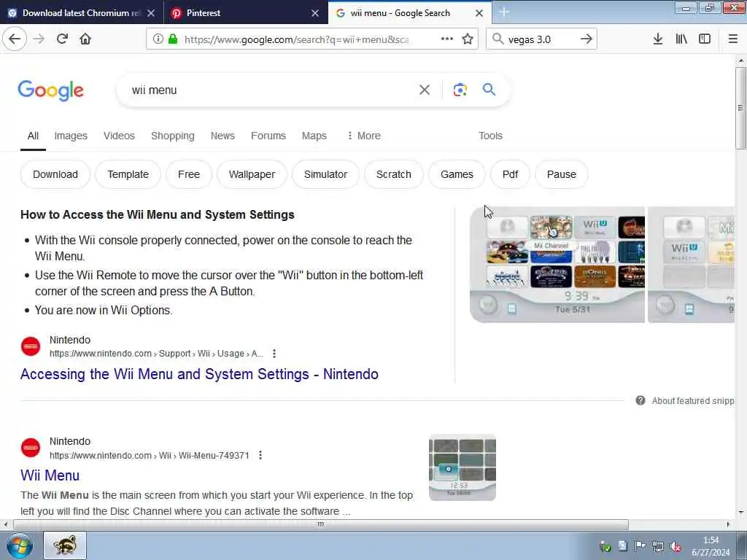Open the taskbar clock showing 1:54
Screen dimensions: 747x560
click(x=711, y=546)
